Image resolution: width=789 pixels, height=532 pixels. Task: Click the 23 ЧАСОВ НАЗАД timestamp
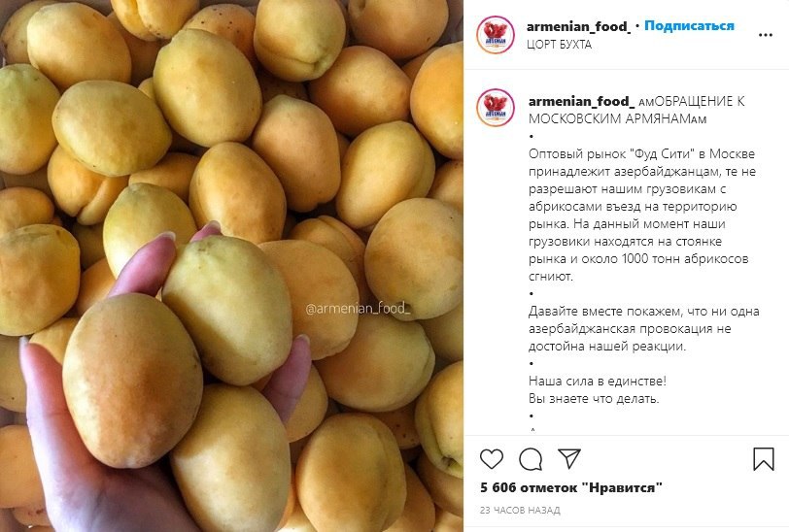[520, 510]
